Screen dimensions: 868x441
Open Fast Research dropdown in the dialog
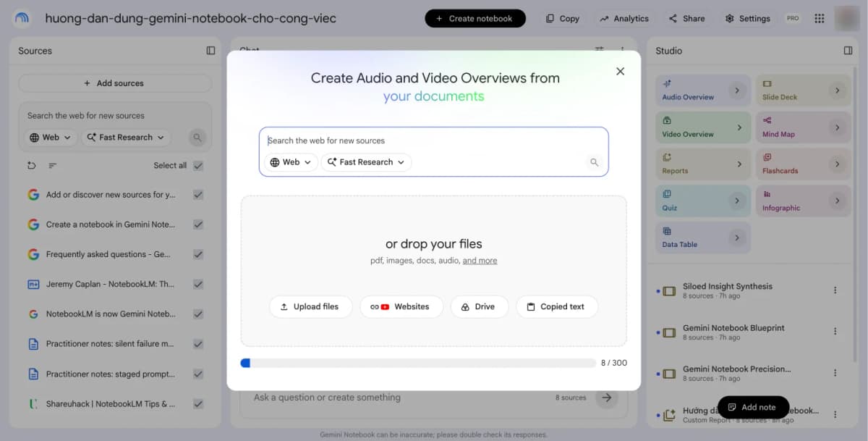(366, 162)
